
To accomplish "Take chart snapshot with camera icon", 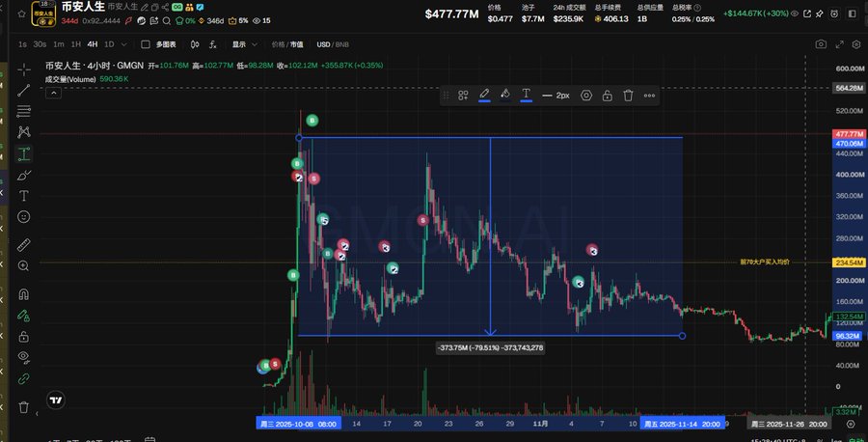I will pyautogui.click(x=821, y=44).
